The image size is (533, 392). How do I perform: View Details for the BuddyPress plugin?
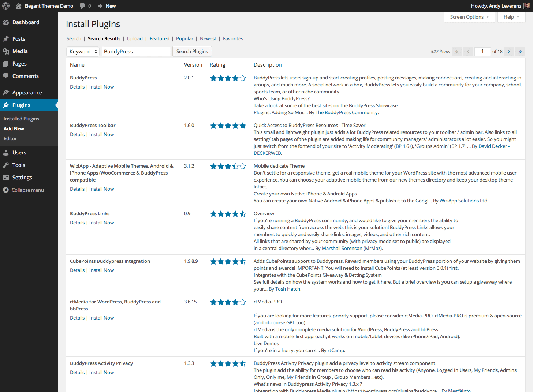coord(77,87)
